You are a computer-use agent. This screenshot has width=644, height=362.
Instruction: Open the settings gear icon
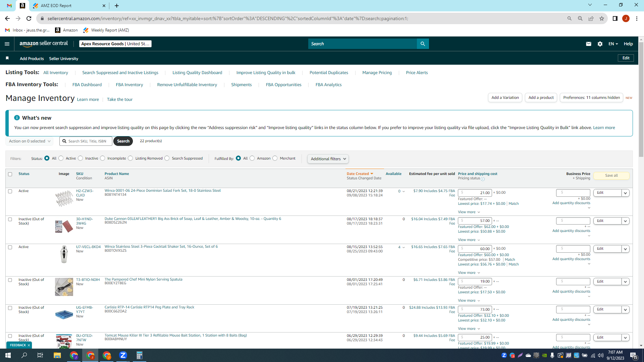point(600,44)
